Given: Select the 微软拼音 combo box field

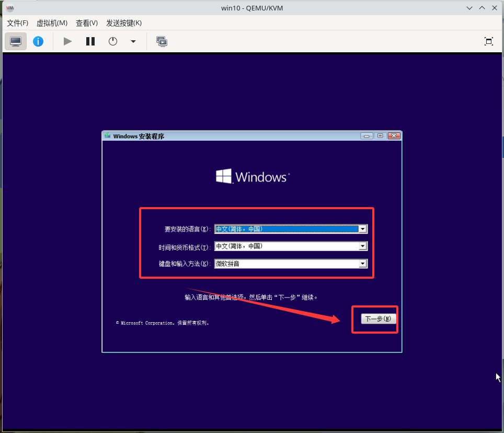Looking at the screenshot, I should click(291, 264).
